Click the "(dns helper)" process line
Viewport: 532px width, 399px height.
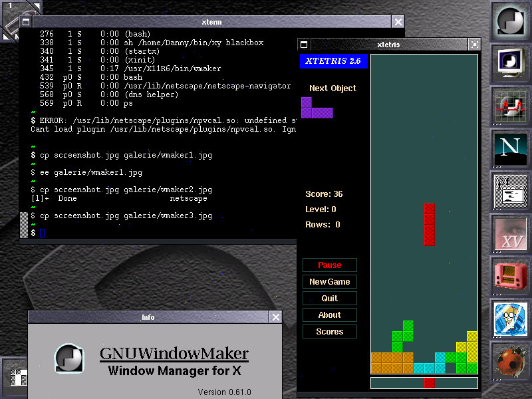109,94
